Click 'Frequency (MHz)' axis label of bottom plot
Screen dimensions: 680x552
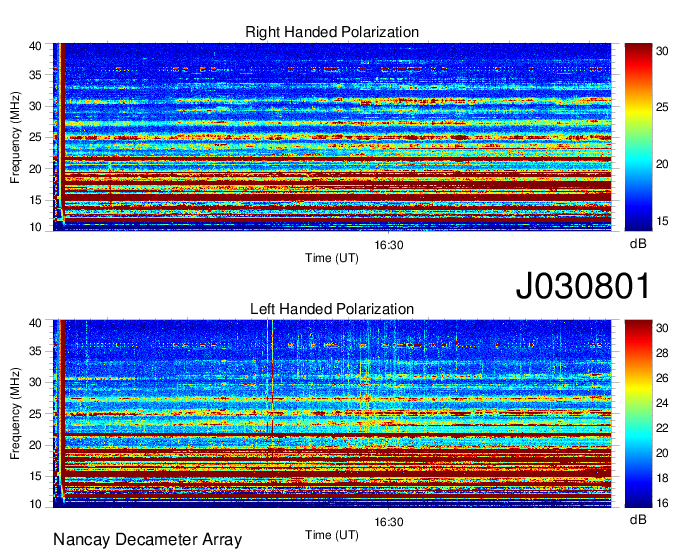pos(15,414)
